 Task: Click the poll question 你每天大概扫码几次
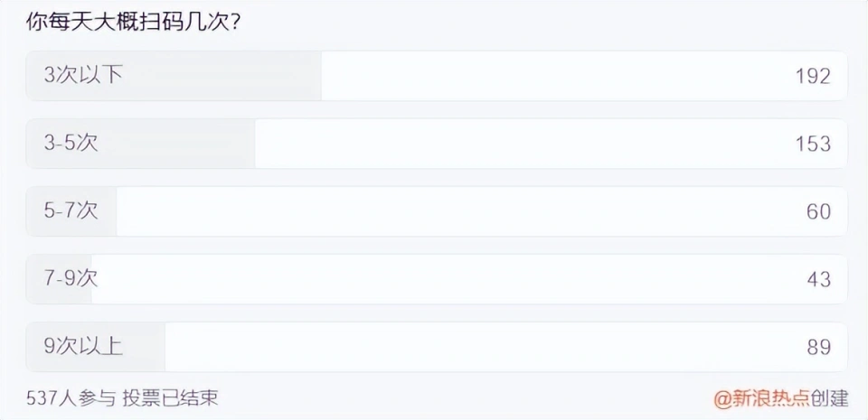pyautogui.click(x=133, y=21)
